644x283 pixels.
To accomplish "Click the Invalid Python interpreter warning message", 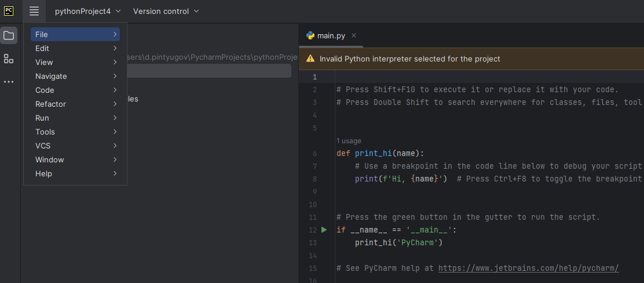I will (409, 59).
